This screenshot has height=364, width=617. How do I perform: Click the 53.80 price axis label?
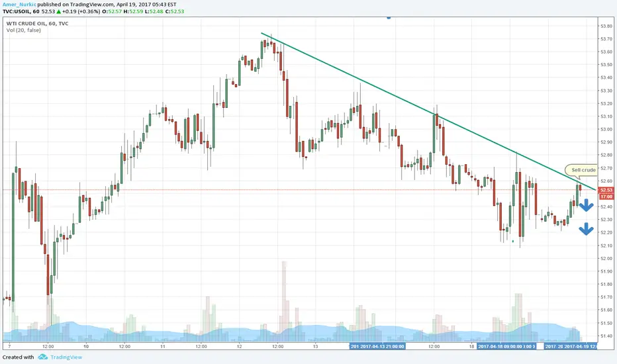(606, 26)
